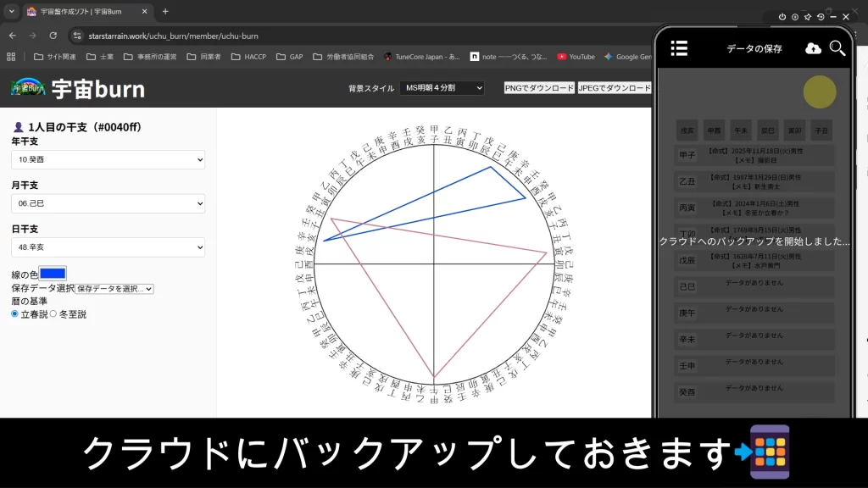Select the 冬至説 radio button

pos(53,313)
